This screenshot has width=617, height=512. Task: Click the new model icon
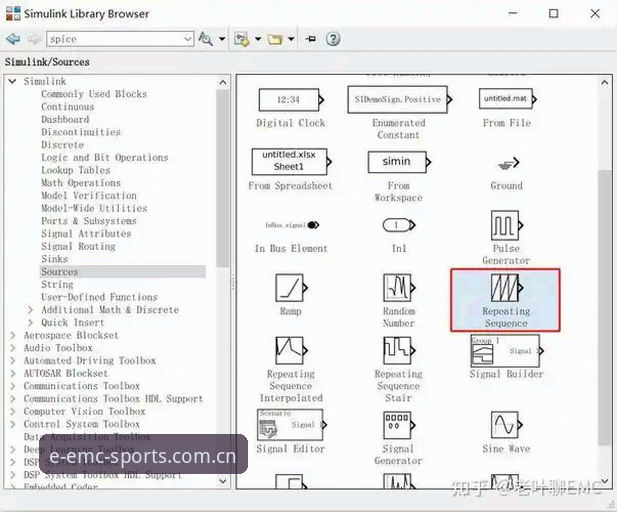241,39
